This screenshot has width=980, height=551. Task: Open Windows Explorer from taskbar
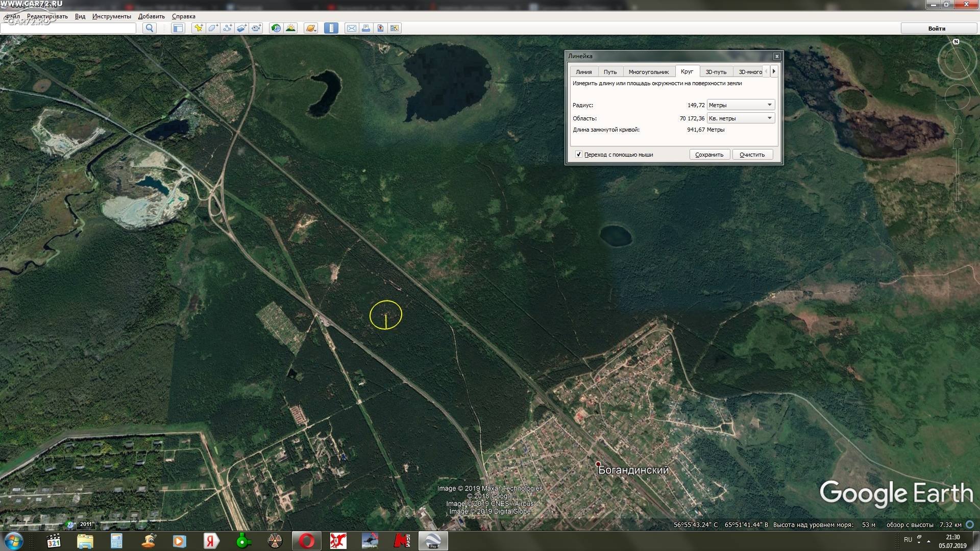point(85,541)
